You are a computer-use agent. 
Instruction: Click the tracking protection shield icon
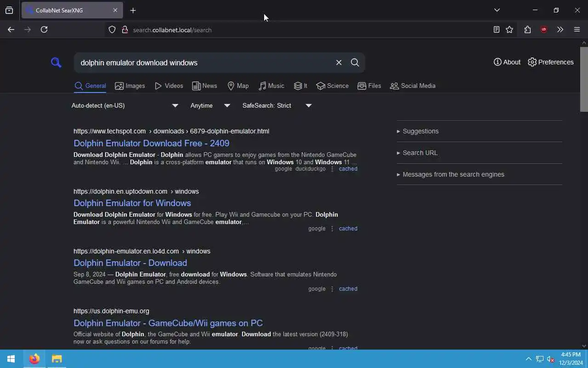click(112, 30)
